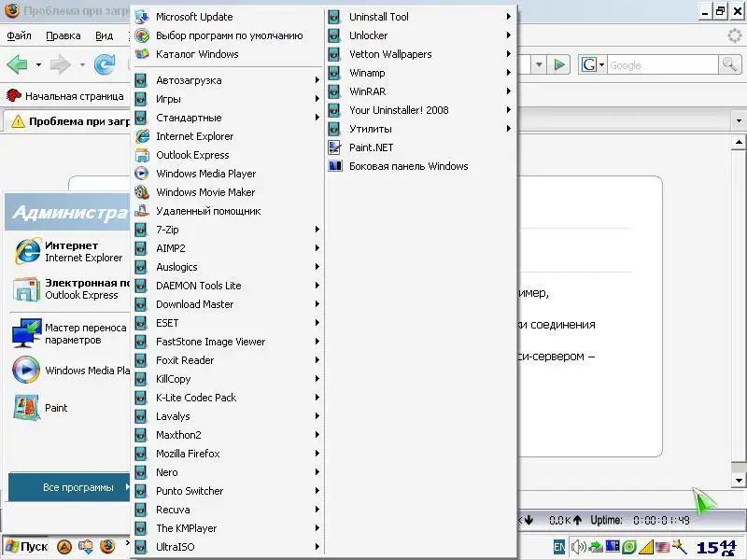
Task: Open the Vetton Wallpapers folder
Action: click(x=420, y=54)
